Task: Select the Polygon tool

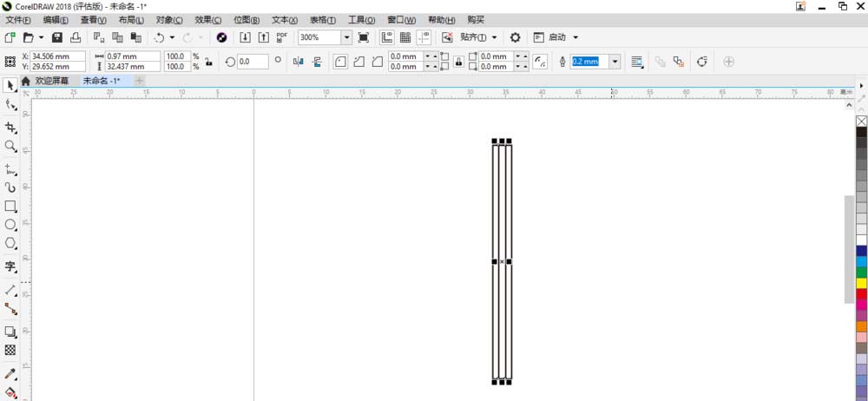Action: (10, 242)
